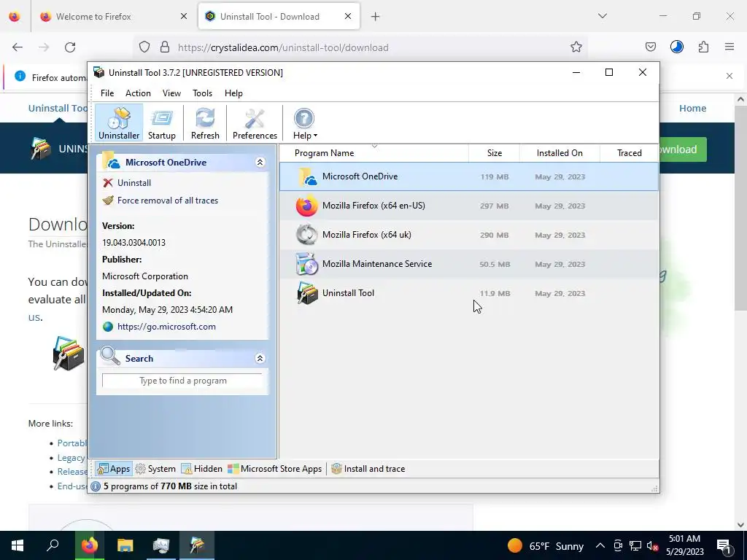Screen dimensions: 747x560
Task: Open the Tools menu
Action: (x=203, y=93)
